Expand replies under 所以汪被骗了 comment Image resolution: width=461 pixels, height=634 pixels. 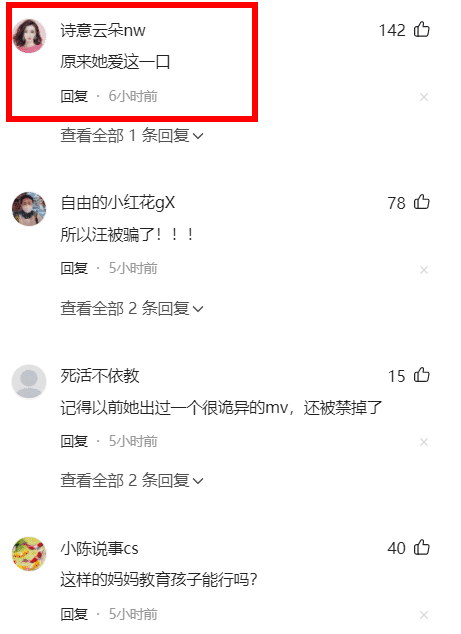point(132,309)
